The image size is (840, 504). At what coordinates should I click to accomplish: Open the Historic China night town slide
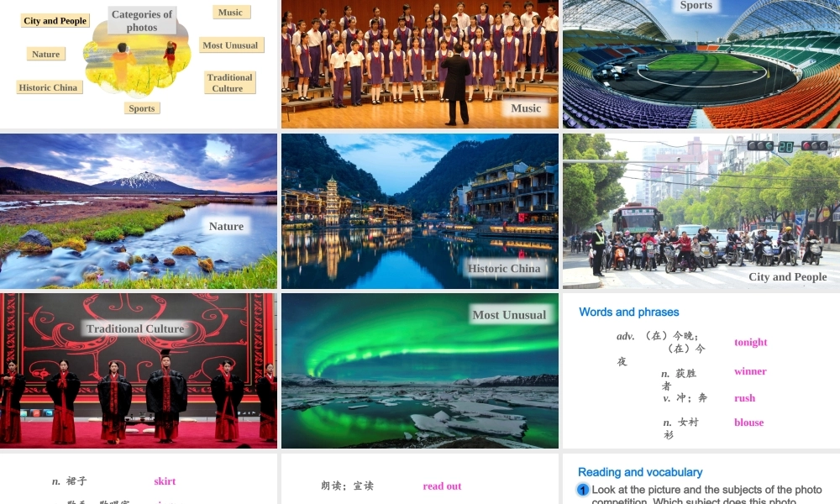pos(419,211)
